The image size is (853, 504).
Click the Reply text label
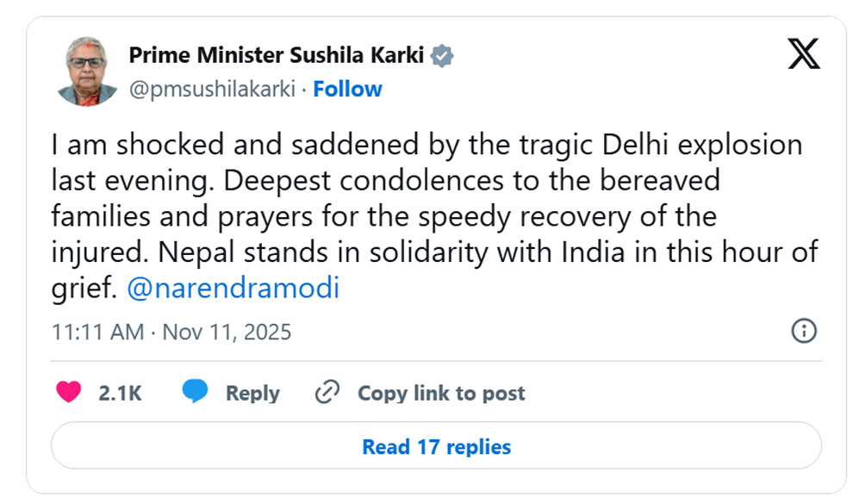[252, 394]
